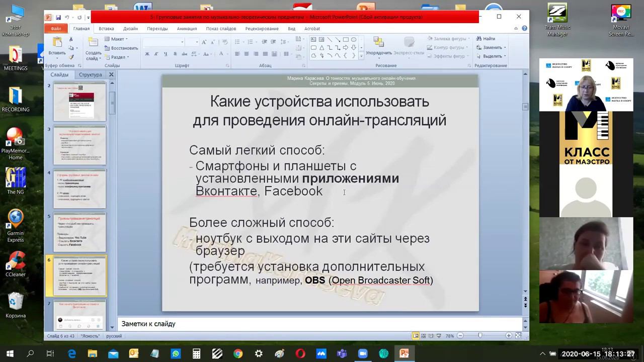Switch to slide sorter view in status bar
Screen dimensions: 644x362
pos(424,335)
